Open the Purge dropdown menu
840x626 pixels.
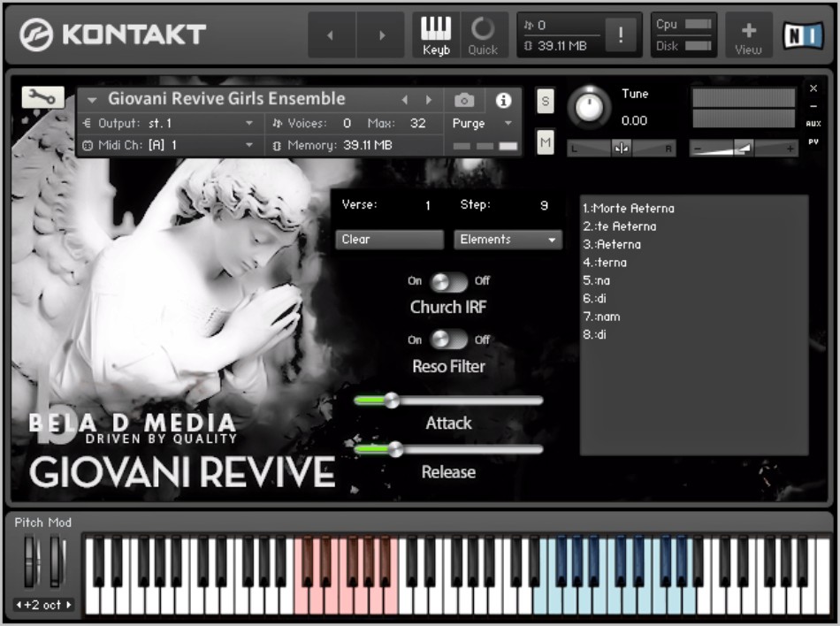pyautogui.click(x=482, y=124)
